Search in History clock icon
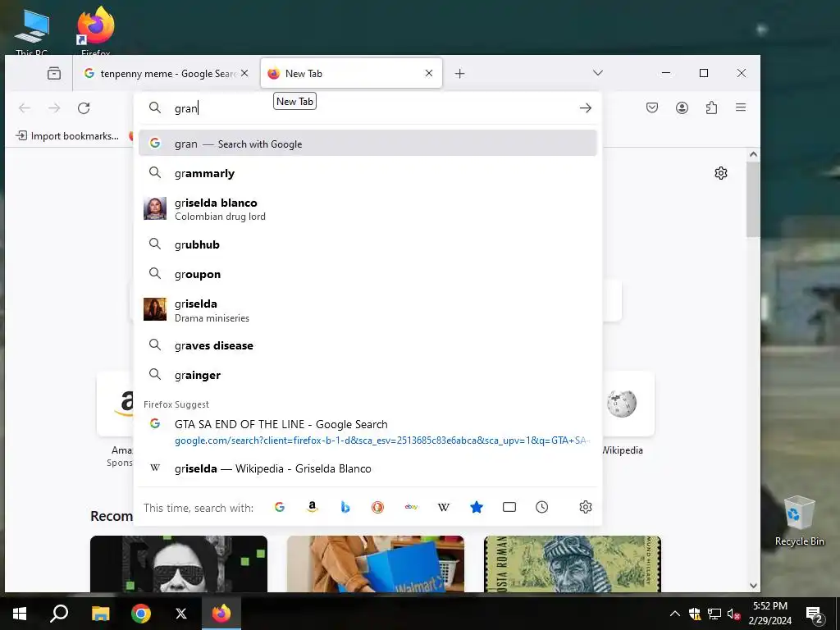The width and height of the screenshot is (840, 630). pos(542,507)
